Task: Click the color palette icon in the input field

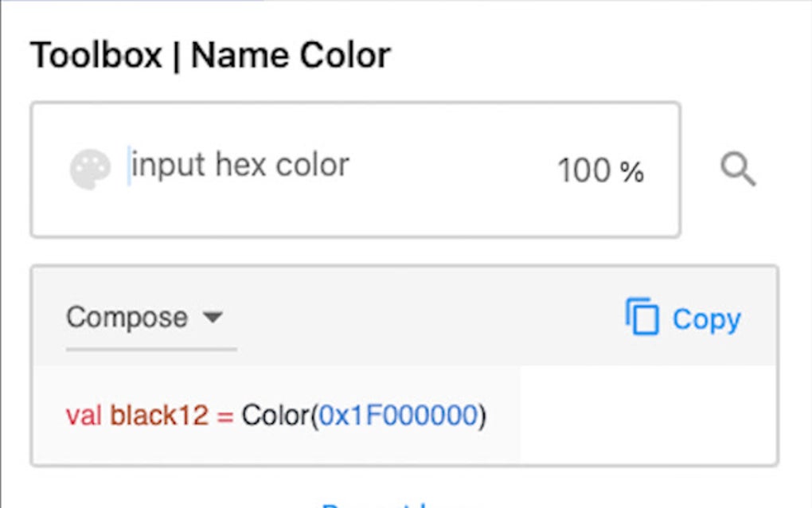Action: 90,166
